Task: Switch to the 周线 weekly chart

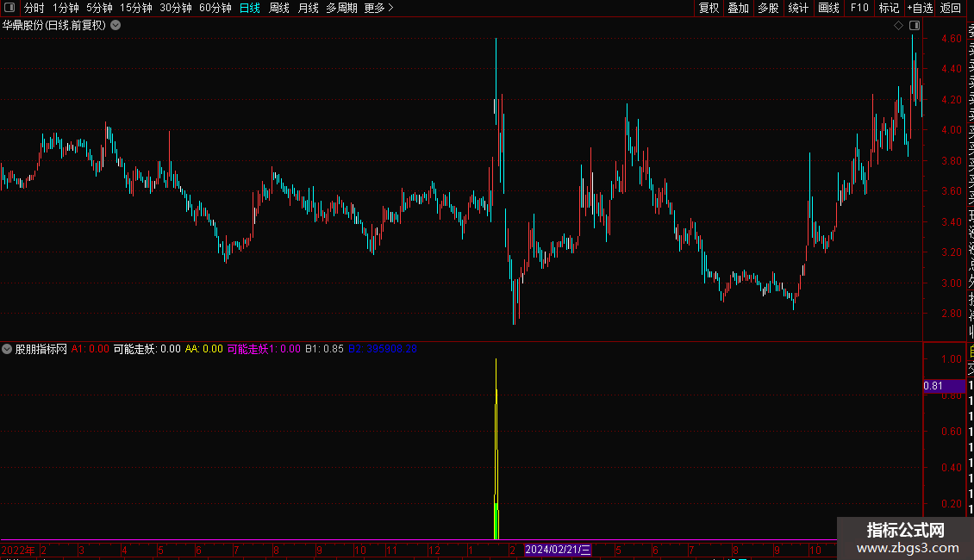Action: click(279, 8)
